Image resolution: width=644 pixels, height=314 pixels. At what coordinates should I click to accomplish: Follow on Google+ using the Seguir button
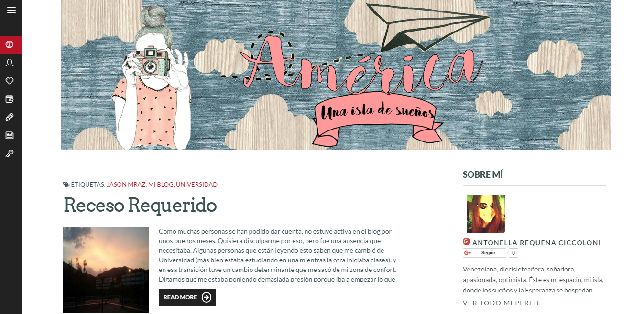[484, 253]
